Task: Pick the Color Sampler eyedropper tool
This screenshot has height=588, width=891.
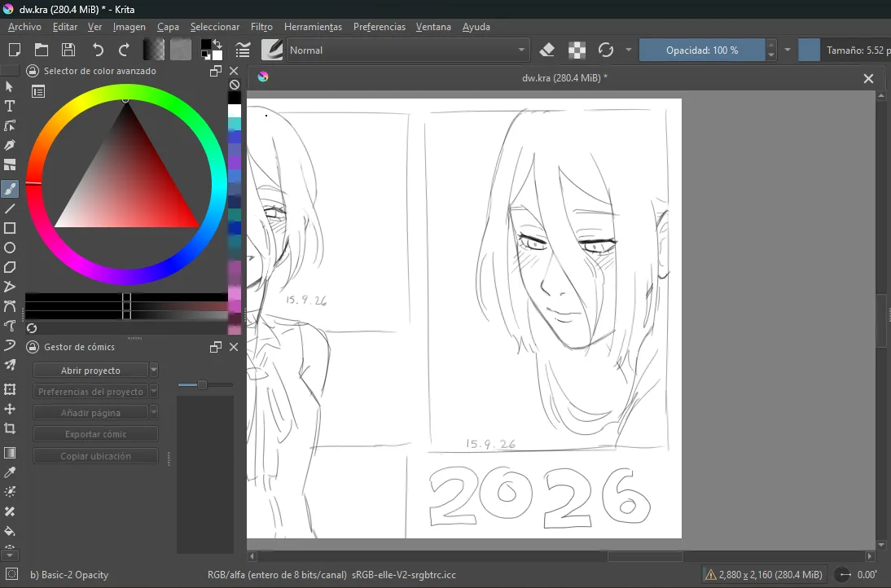Action: [x=10, y=472]
